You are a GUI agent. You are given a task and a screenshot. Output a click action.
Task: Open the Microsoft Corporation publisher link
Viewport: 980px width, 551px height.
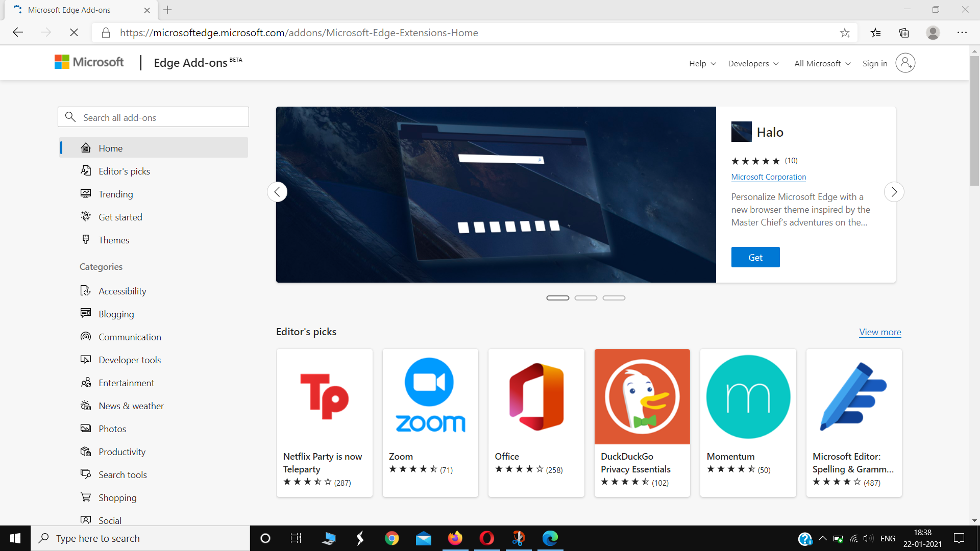tap(769, 177)
